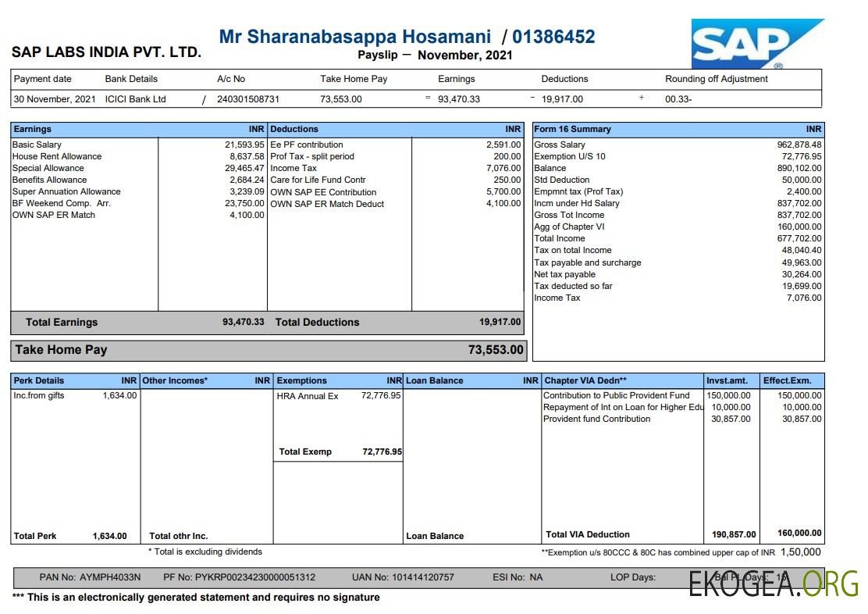Viewport: 868px width, 614px height.
Task: Click bank name ICICI Bank Ltd
Action: click(136, 99)
